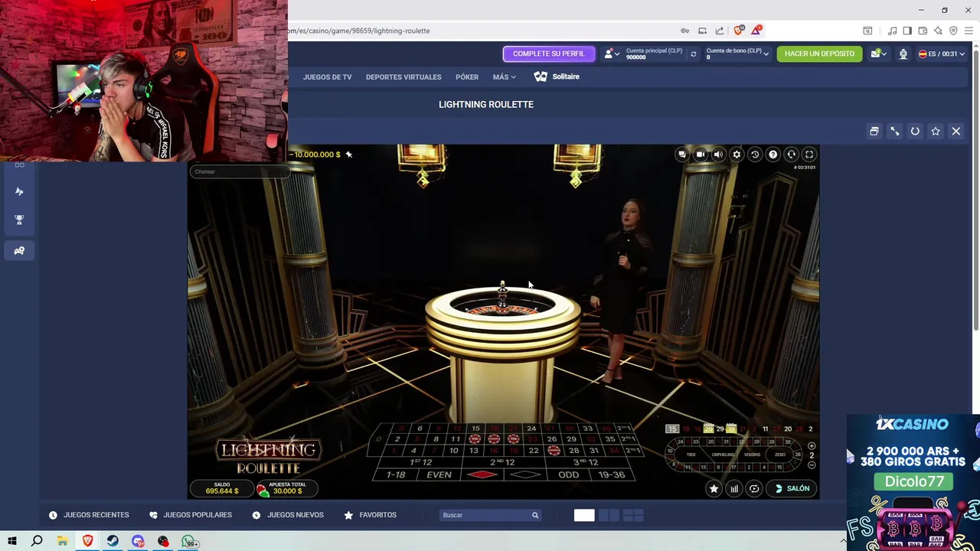
Task: Click COMPLETE SU PERFIL button
Action: 549,54
